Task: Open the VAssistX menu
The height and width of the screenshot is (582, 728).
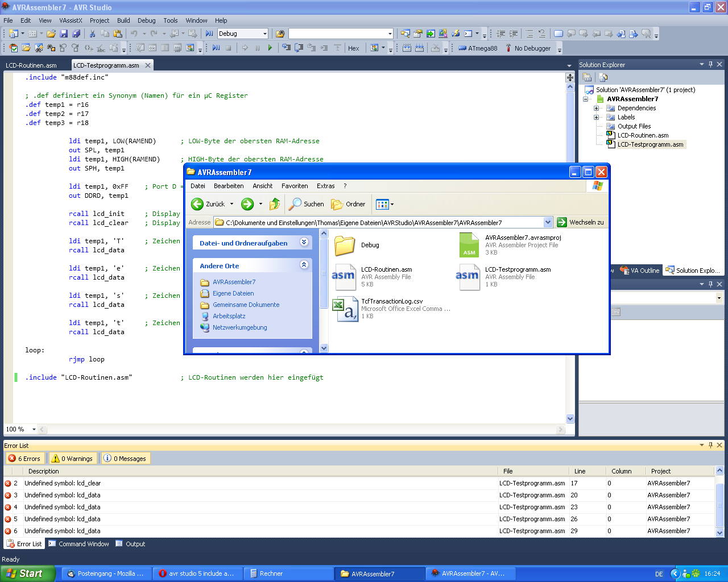Action: coord(70,20)
